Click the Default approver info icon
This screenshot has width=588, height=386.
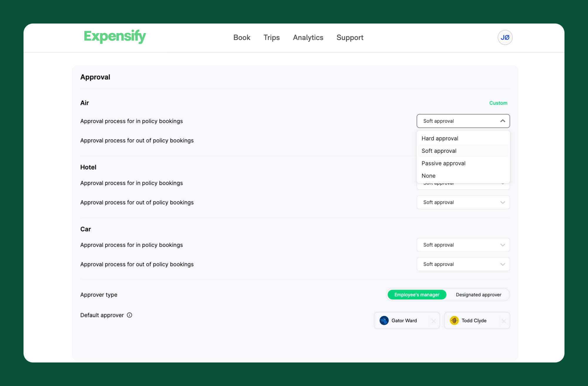(x=130, y=315)
